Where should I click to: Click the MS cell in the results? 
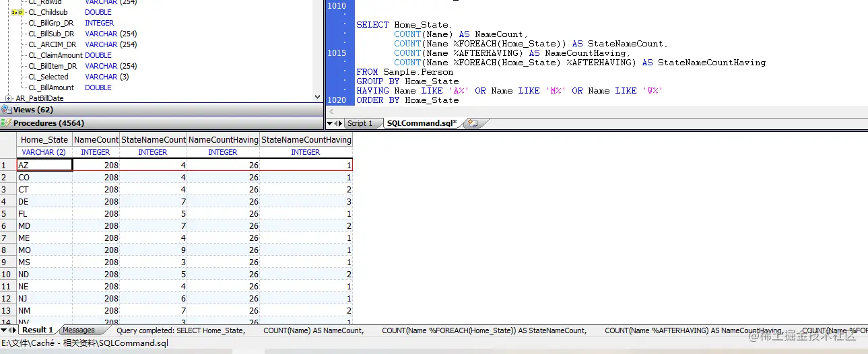point(44,262)
